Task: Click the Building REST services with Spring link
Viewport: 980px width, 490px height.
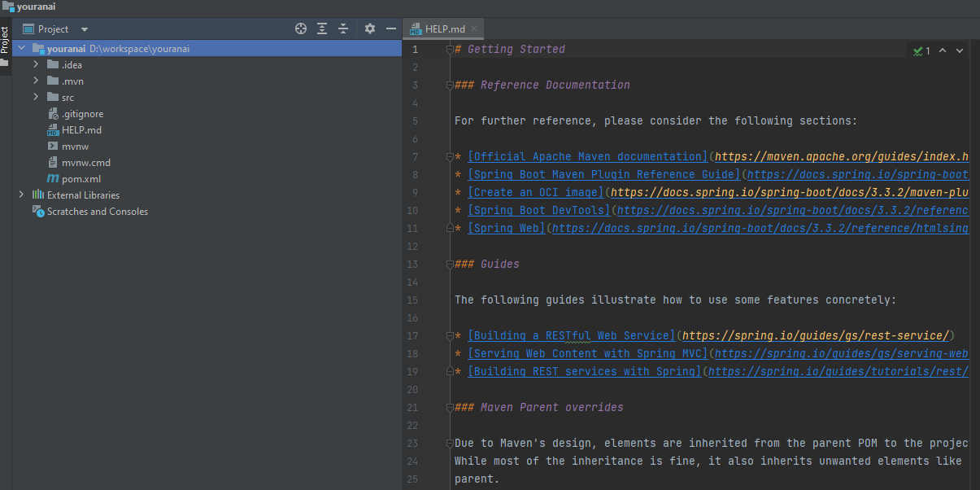Action: 585,372
